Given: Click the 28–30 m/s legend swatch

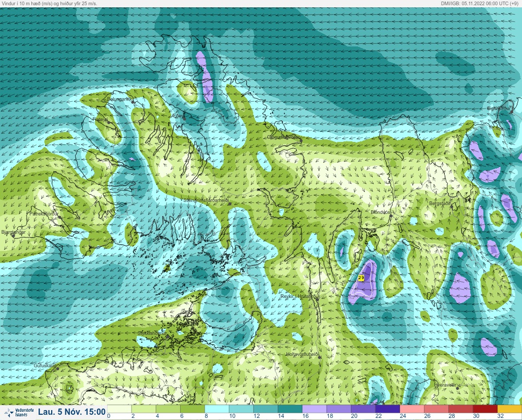Looking at the screenshot, I should coord(461,409).
